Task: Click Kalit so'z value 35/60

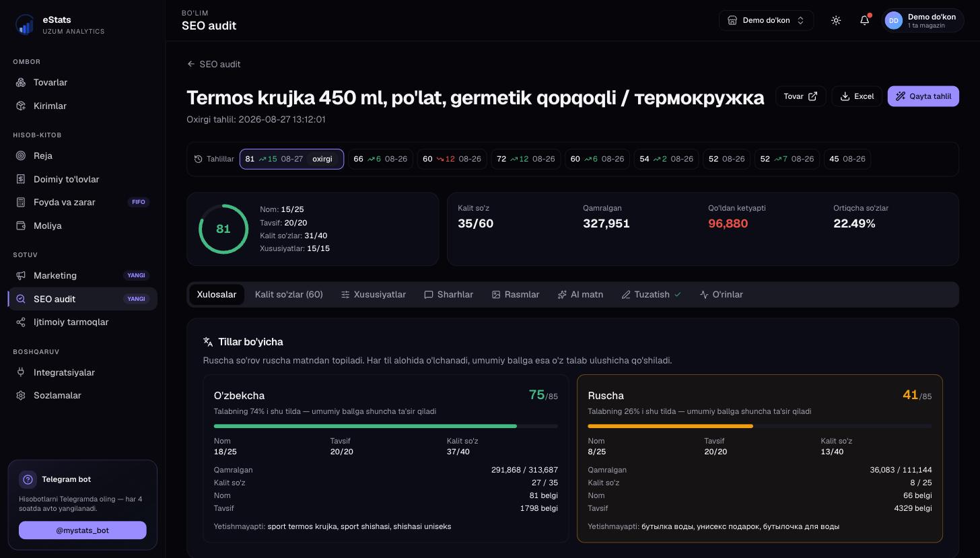Action: click(x=475, y=223)
